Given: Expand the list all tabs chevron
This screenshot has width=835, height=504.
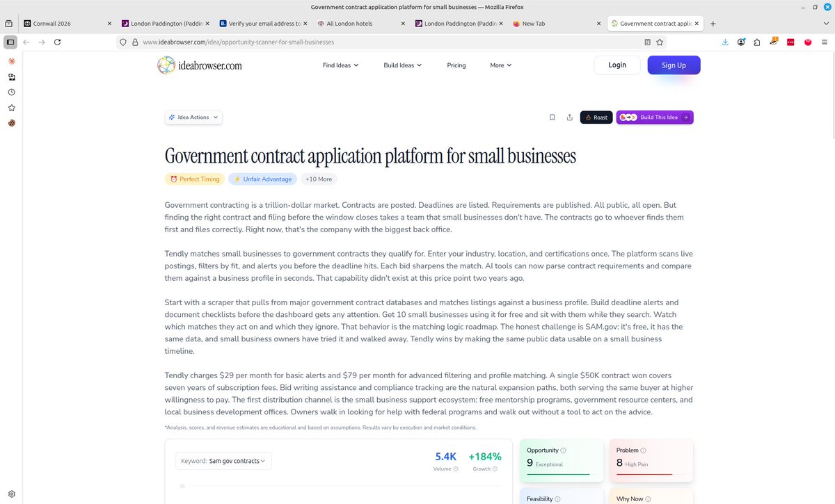Looking at the screenshot, I should pyautogui.click(x=826, y=23).
